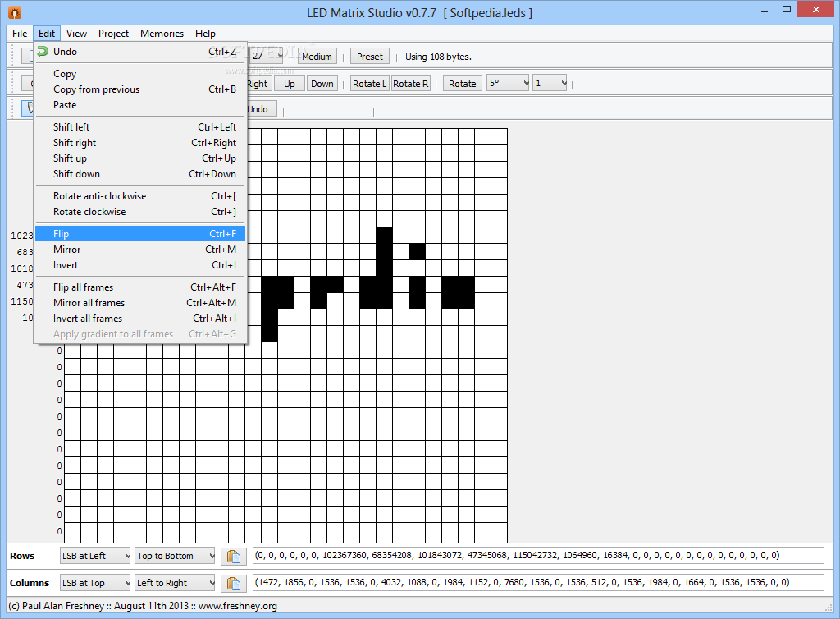The width and height of the screenshot is (840, 619).
Task: Click the Columns clipboard copy icon
Action: pos(234,583)
